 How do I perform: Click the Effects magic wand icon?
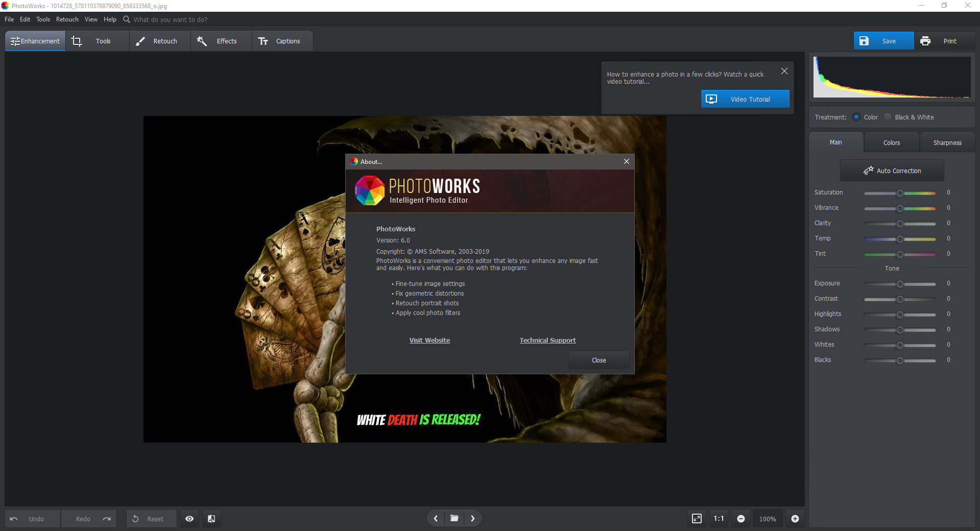(202, 41)
